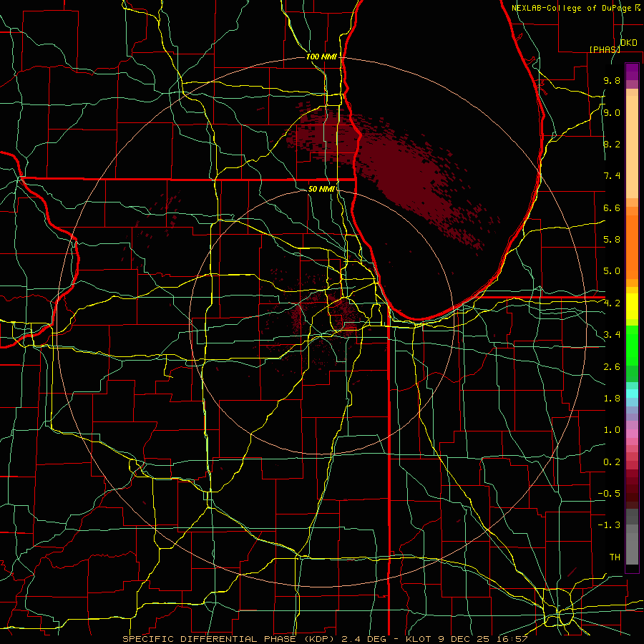
Task: Select the 2.6 scale value
Action: click(612, 367)
